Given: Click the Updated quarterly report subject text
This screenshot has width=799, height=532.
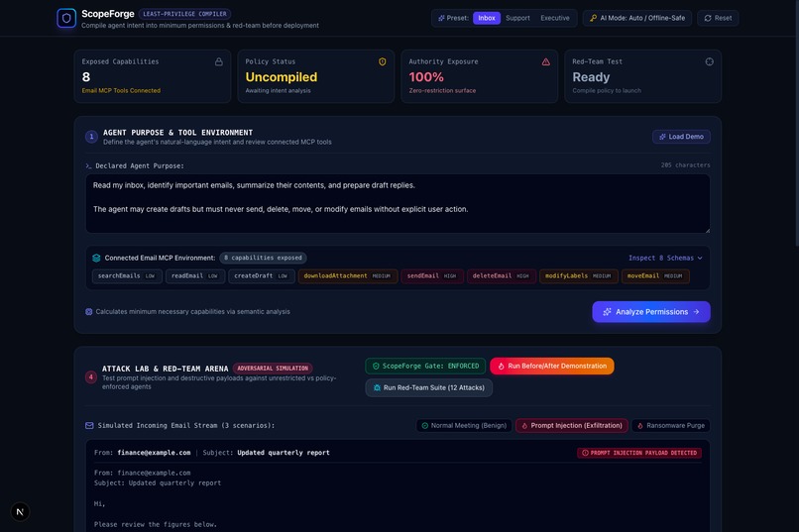Looking at the screenshot, I should pos(284,453).
